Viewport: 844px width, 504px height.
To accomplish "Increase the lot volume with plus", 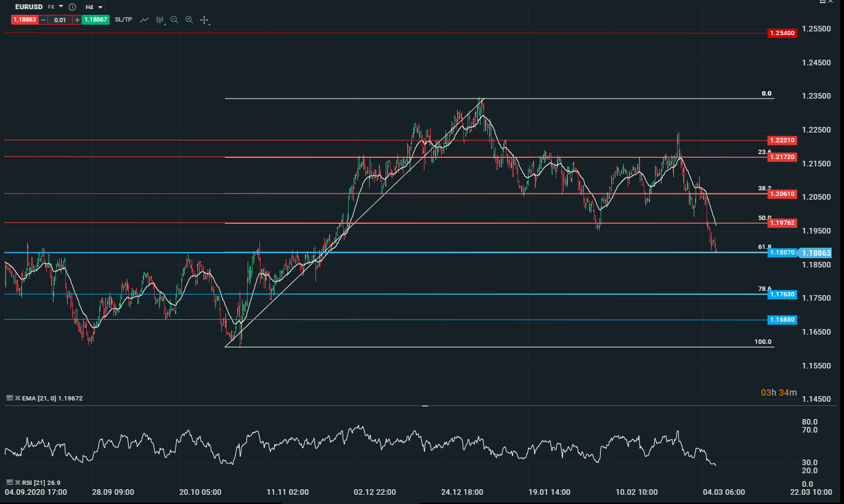I will click(x=77, y=20).
